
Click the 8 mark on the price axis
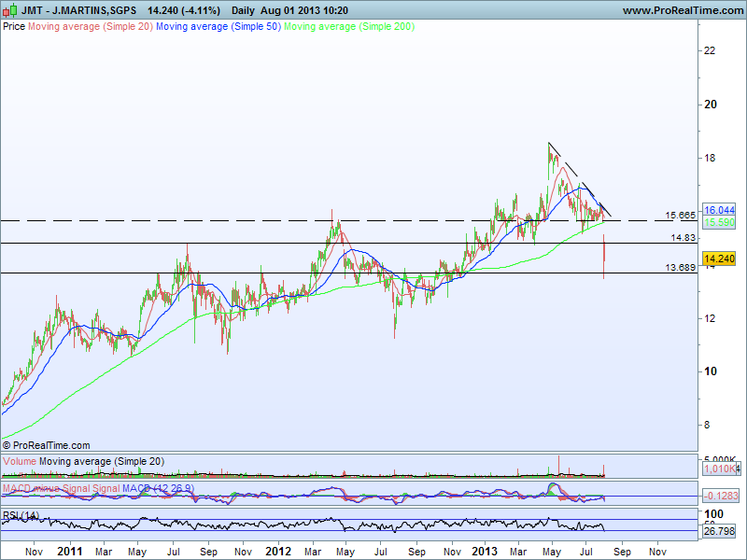click(x=707, y=425)
